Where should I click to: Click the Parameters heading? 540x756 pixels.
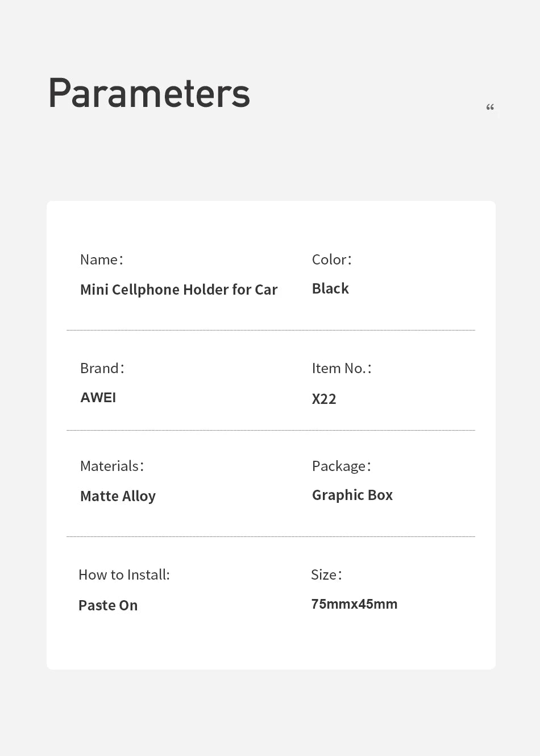[x=149, y=93]
